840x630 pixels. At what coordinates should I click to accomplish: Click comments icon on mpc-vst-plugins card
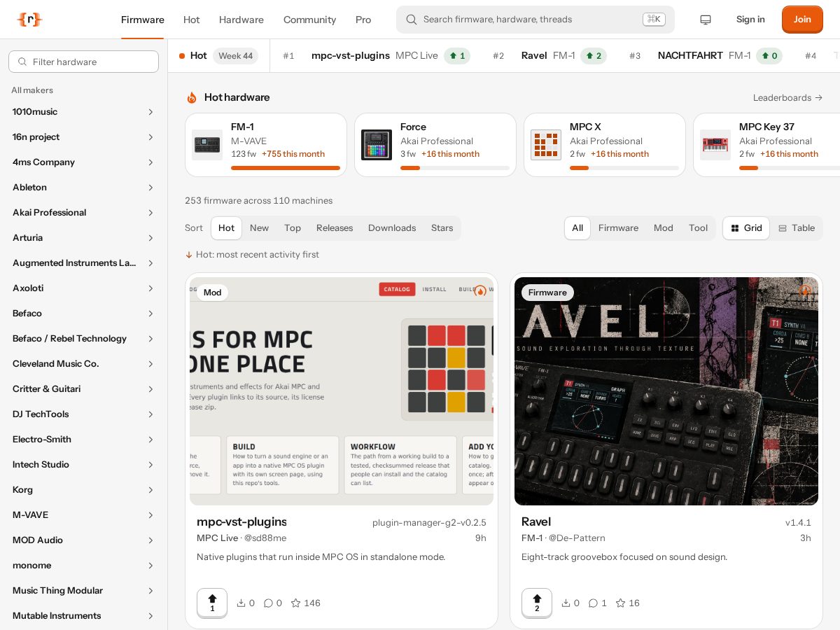click(x=268, y=603)
